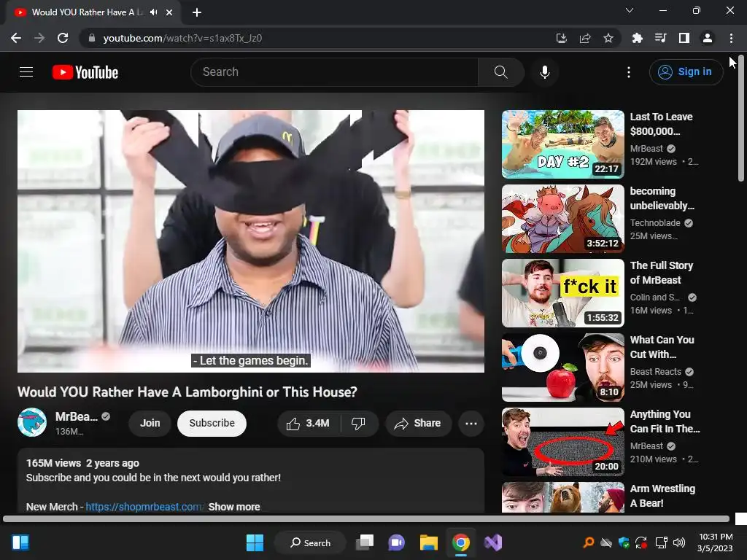This screenshot has height=560, width=747.
Task: Open taskbar Search box
Action: click(x=310, y=542)
